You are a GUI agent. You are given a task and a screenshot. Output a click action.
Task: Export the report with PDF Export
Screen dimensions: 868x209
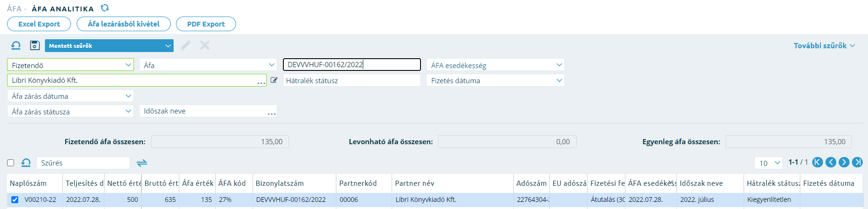(206, 24)
